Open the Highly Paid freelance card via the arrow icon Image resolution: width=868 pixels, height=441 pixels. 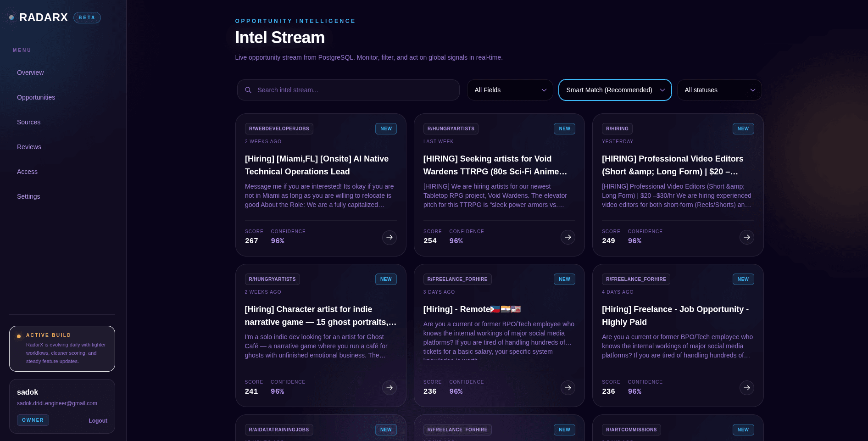point(747,388)
